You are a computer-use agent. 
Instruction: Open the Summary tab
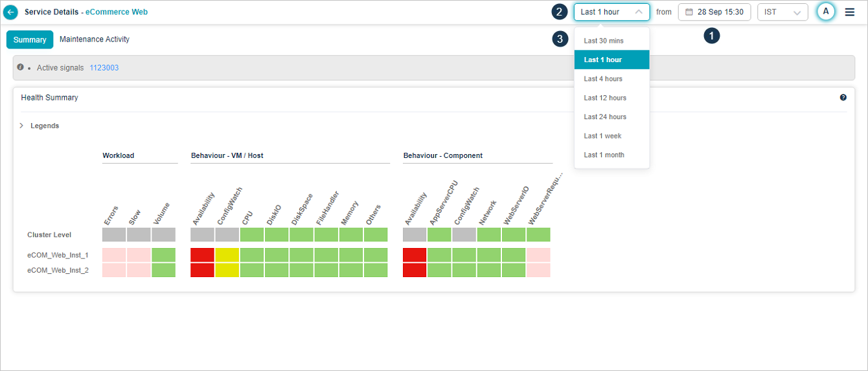point(30,39)
